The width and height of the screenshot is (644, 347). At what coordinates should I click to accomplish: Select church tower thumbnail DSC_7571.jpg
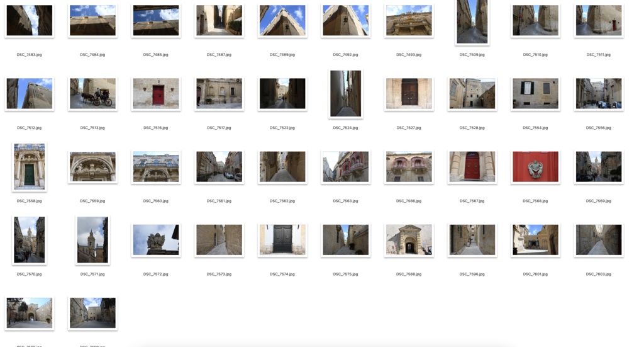click(x=92, y=240)
